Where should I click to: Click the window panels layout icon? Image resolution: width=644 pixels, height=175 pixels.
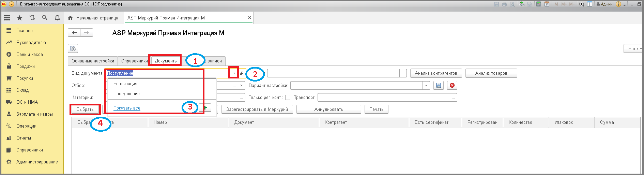589,4
